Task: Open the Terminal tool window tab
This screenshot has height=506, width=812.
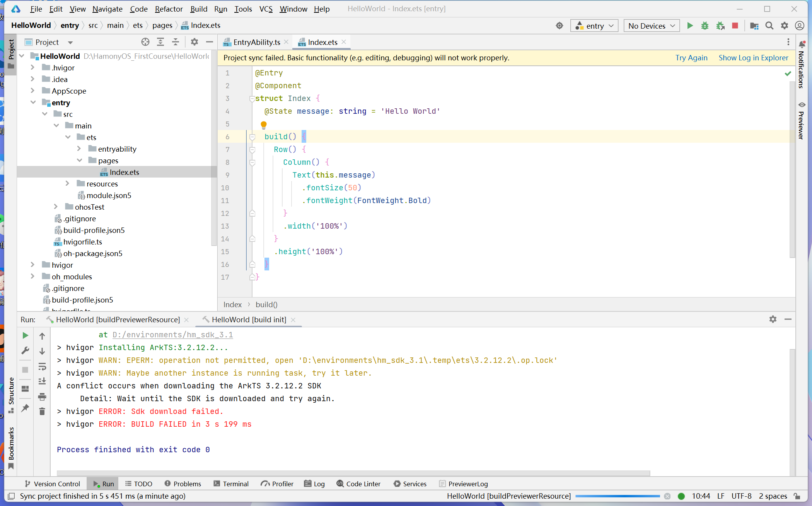Action: pyautogui.click(x=231, y=484)
